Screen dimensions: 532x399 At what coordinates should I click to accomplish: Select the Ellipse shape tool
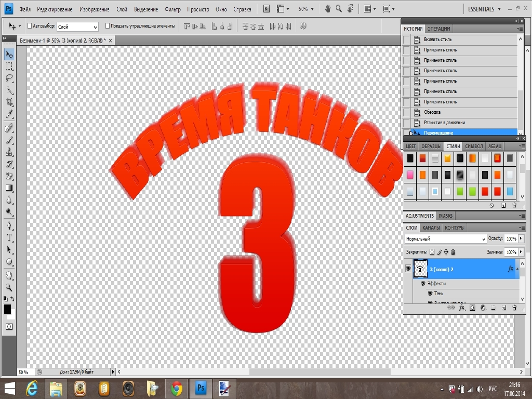pyautogui.click(x=9, y=262)
